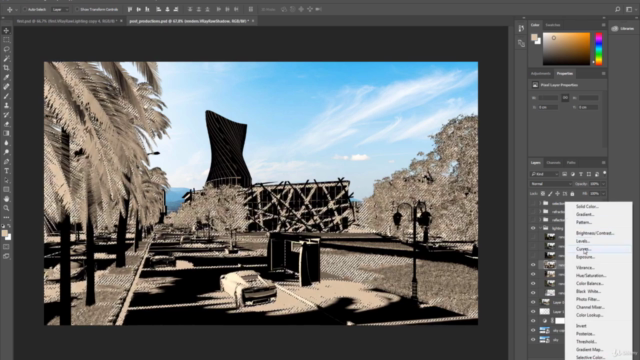Toggle visibility of the sky layer
The image size is (640, 360).
pyautogui.click(x=533, y=340)
